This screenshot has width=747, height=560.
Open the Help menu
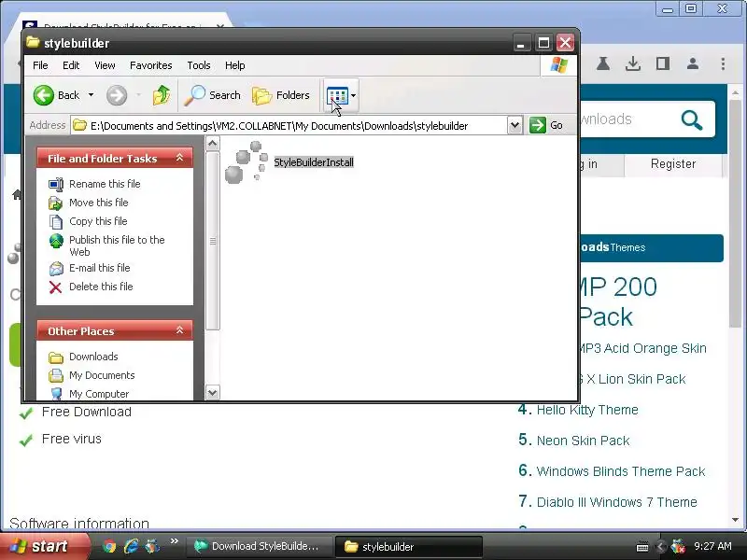tap(235, 65)
